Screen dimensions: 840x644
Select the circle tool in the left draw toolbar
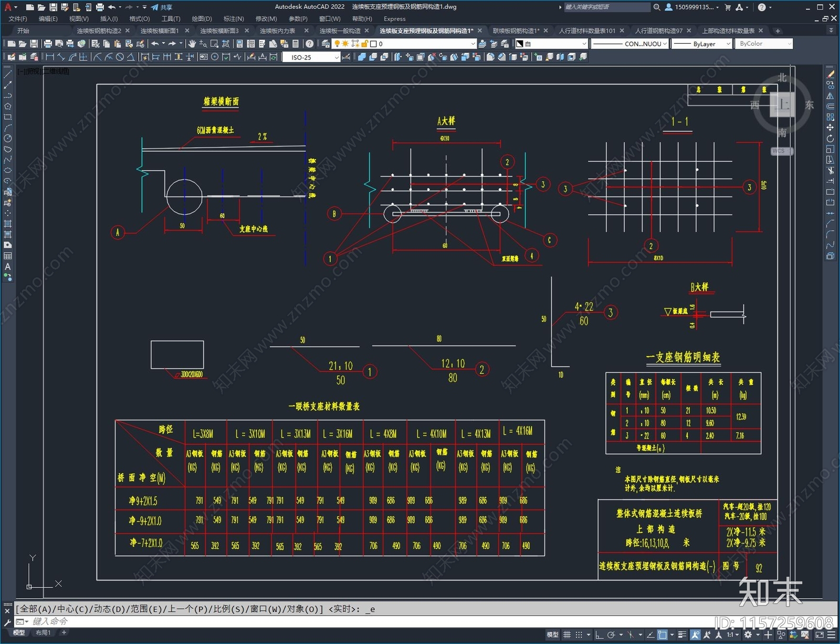[8, 139]
